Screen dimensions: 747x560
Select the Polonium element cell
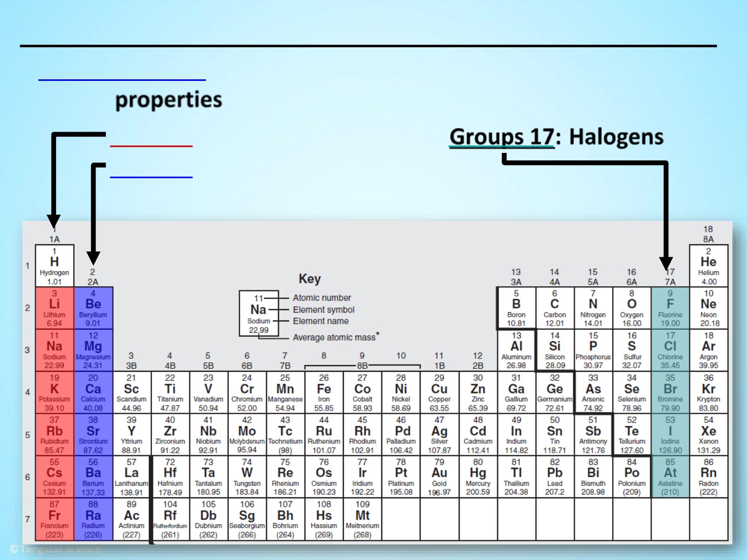632,477
